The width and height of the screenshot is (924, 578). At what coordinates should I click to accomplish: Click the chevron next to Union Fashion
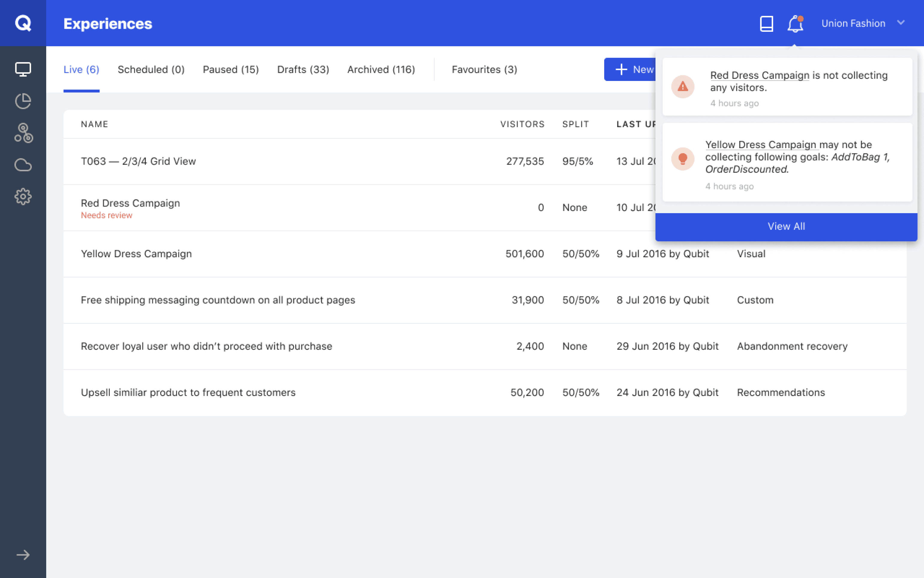click(x=901, y=22)
